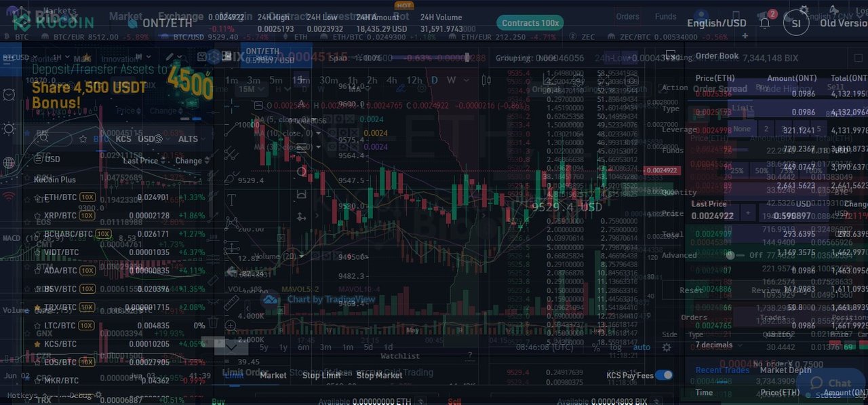Open chart settings gear icon
Image resolution: width=868 pixels, height=405 pixels.
tap(667, 347)
